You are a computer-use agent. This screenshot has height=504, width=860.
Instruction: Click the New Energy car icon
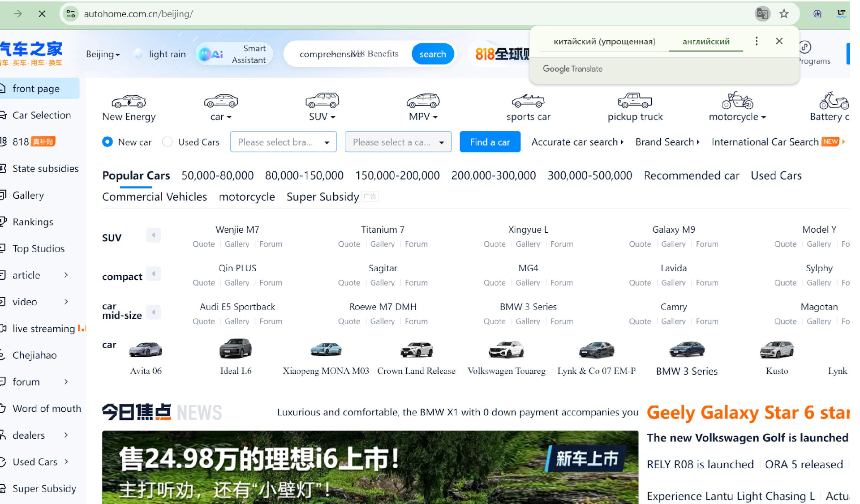129,102
